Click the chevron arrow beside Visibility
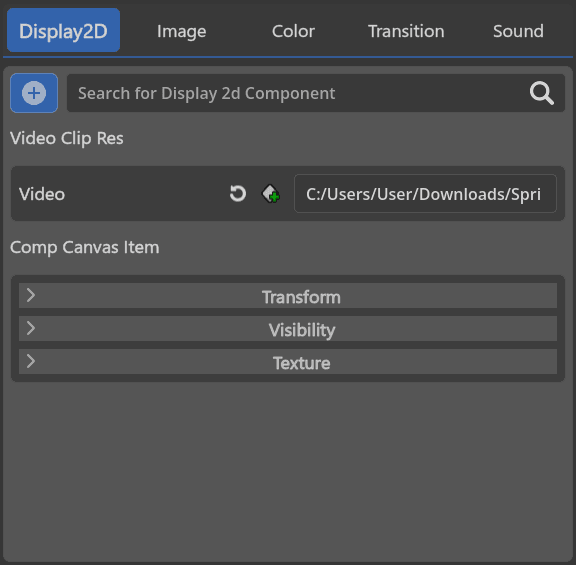Screen dimensions: 576x565 (x=31, y=328)
